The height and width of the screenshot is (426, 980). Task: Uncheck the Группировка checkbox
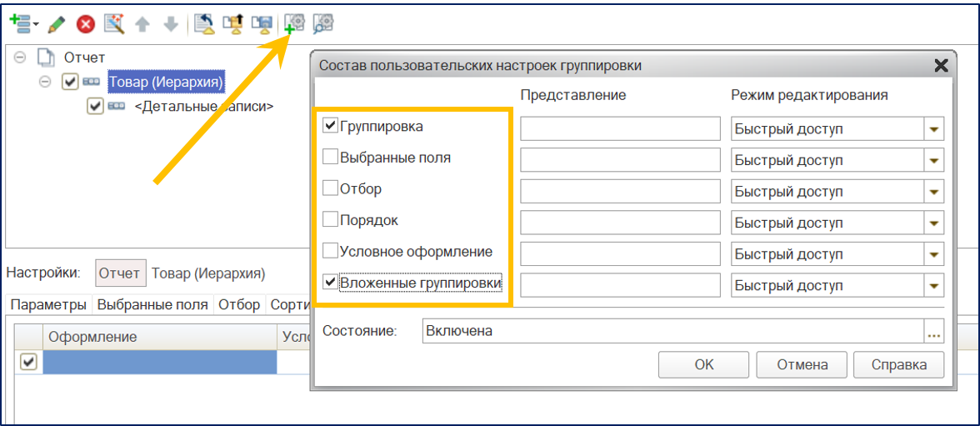coord(330,126)
